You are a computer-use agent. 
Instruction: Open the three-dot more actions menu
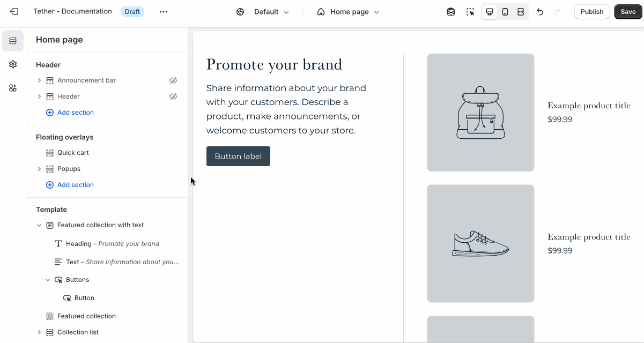point(164,12)
